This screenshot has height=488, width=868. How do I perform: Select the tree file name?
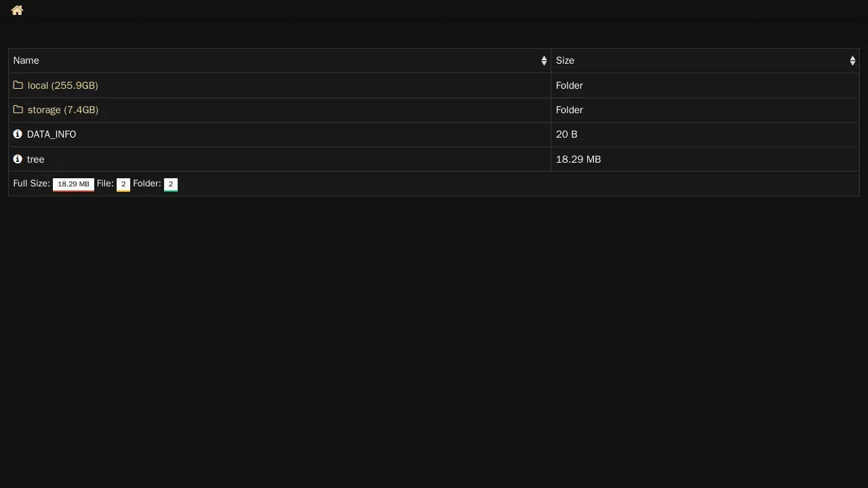(x=35, y=159)
